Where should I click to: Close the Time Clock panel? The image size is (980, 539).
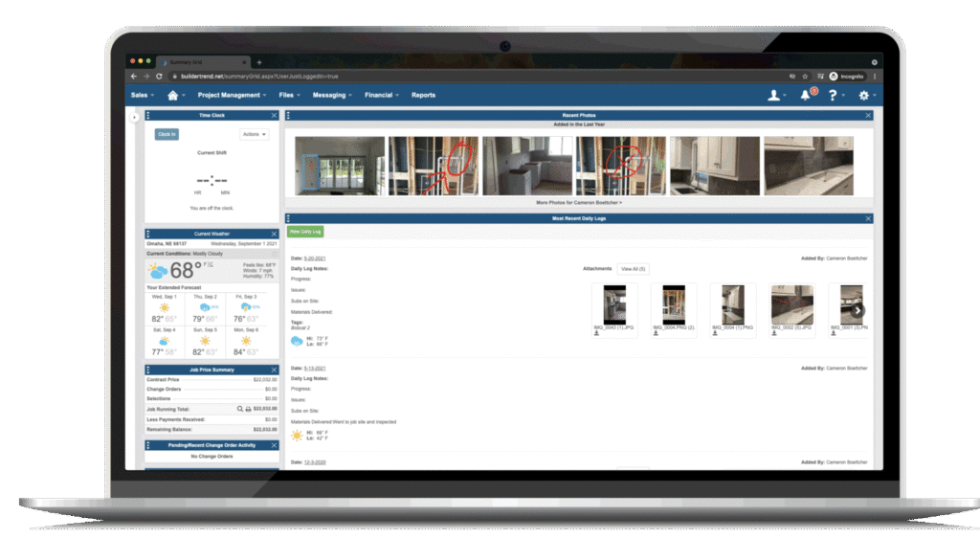274,115
